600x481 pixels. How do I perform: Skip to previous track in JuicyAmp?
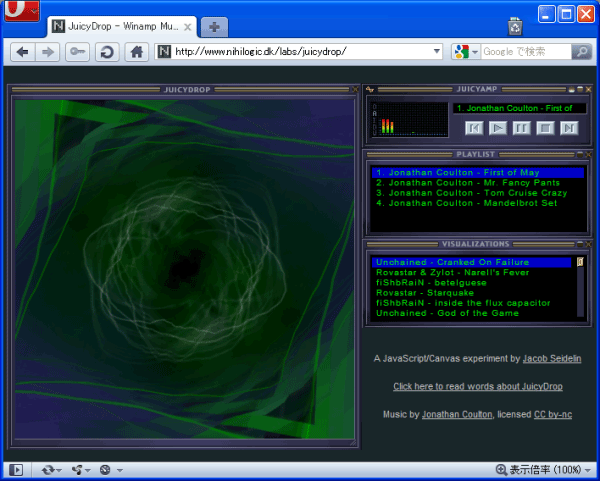point(474,128)
